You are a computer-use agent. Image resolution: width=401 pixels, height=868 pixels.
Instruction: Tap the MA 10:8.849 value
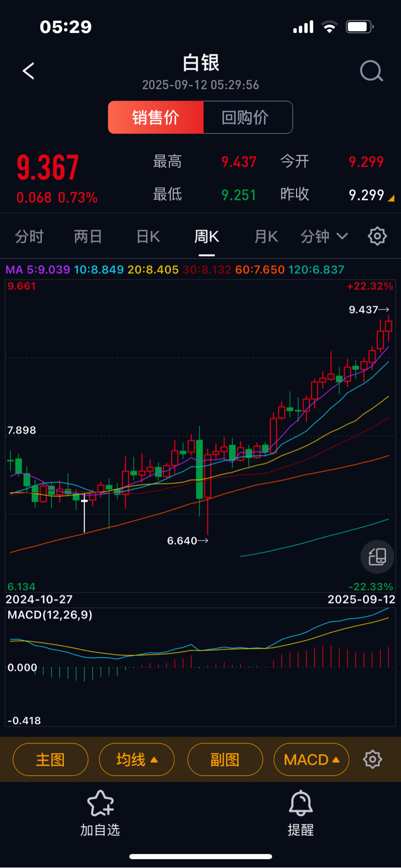tap(99, 270)
